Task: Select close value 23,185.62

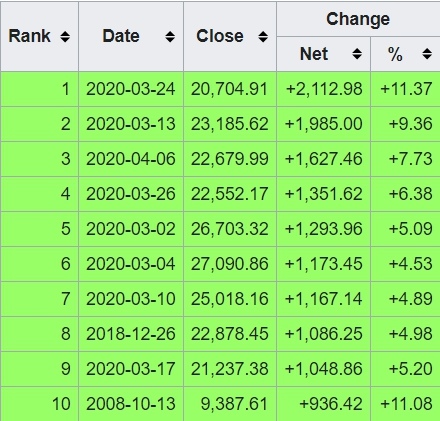Action: coord(230,124)
